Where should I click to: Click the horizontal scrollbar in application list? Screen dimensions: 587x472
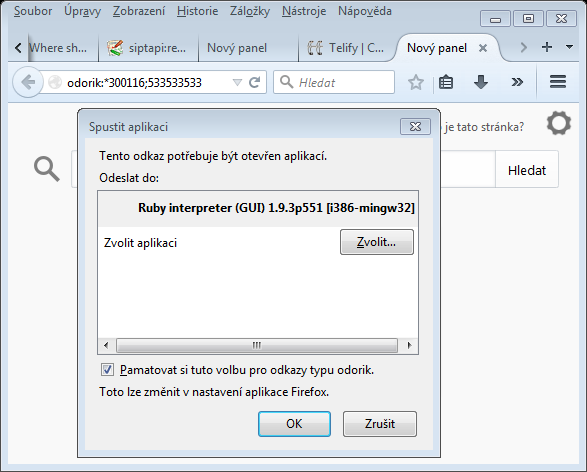pyautogui.click(x=257, y=345)
